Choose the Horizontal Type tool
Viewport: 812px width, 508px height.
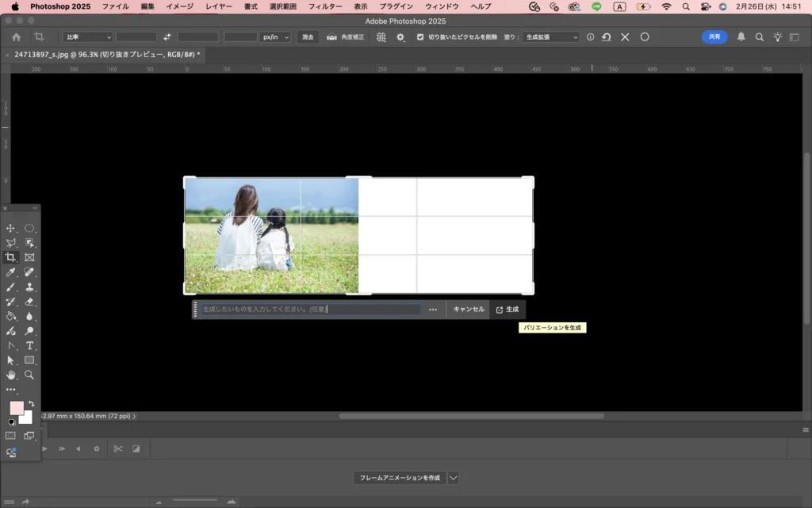click(x=29, y=345)
